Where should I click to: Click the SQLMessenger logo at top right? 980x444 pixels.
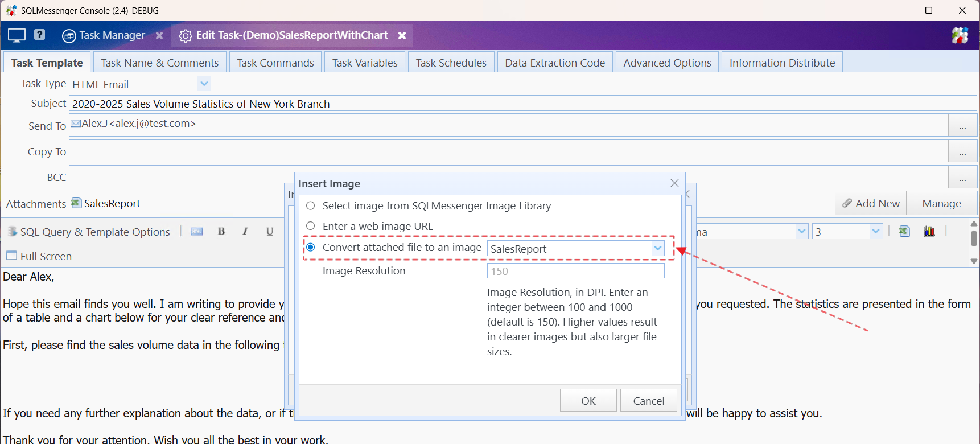click(960, 35)
